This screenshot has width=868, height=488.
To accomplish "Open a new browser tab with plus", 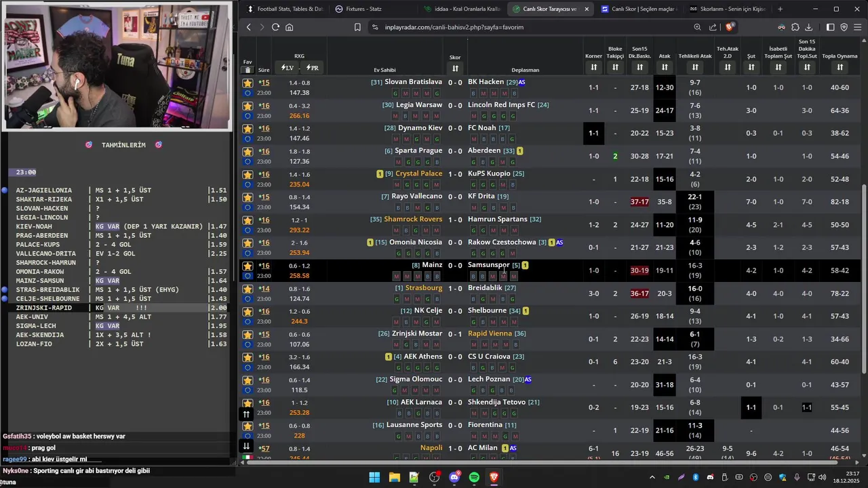I will click(x=780, y=9).
